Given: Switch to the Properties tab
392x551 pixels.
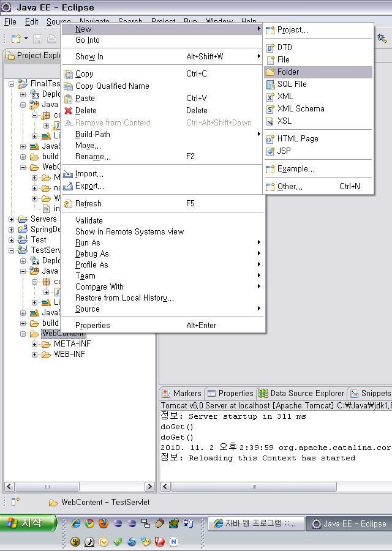Looking at the screenshot, I should point(231,393).
